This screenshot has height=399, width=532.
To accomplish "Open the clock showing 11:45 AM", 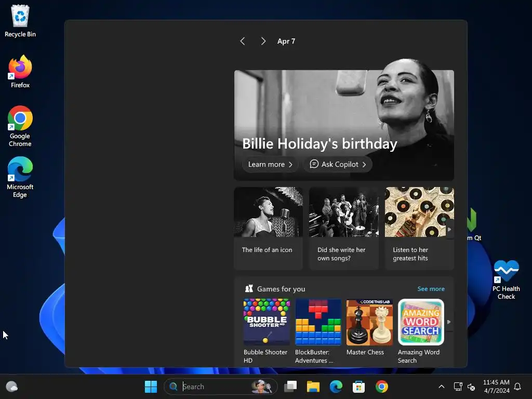I will click(496, 387).
